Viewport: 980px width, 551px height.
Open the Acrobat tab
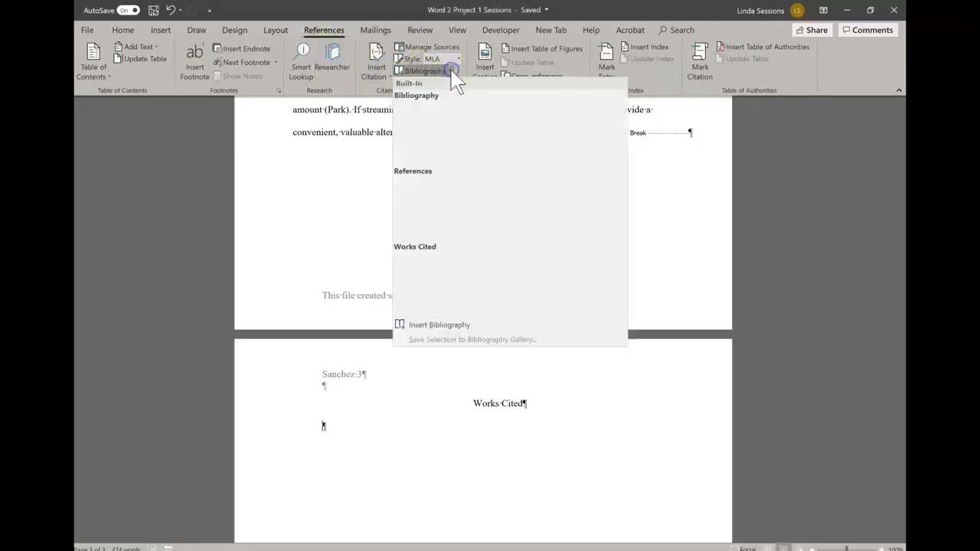[630, 30]
